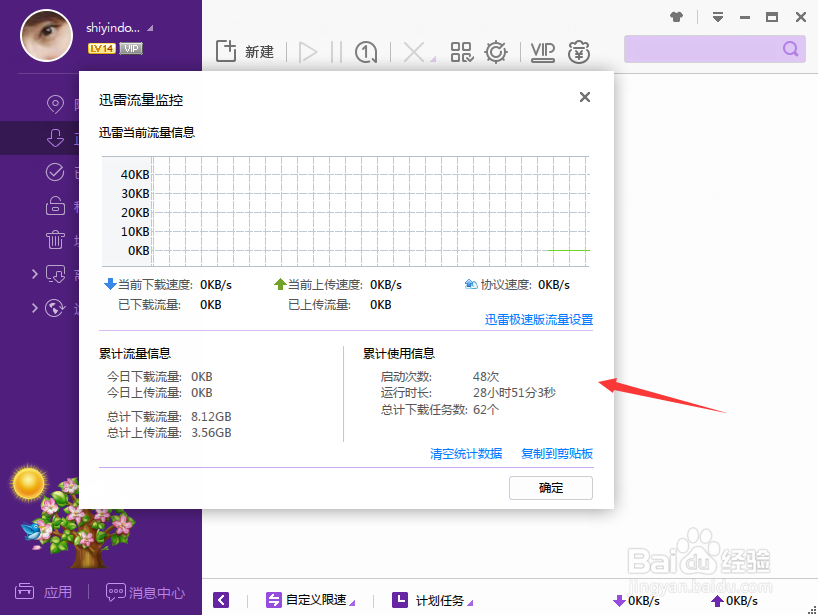Viewport: 818px width, 615px height.
Task: Select the downloading sidebar icon
Action: click(x=55, y=138)
